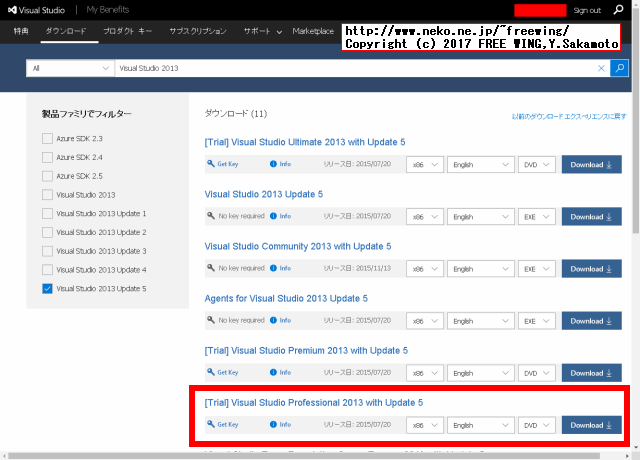Expand the サポート menu chevron

tap(279, 32)
